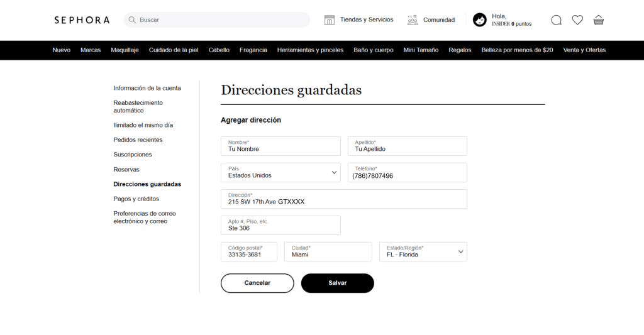Screen dimensions: 644x335
Task: Click the Sephora logo
Action: coord(82,20)
